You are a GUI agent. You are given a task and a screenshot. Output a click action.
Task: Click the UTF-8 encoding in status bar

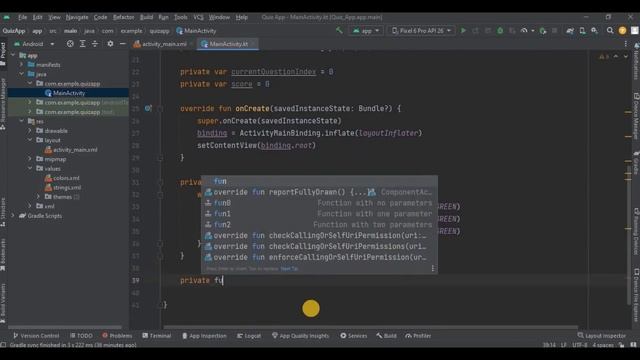pos(579,345)
